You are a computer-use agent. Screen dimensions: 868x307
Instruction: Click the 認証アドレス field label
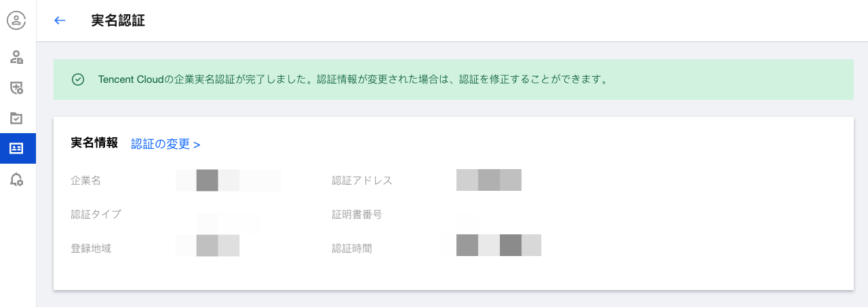[x=362, y=181]
